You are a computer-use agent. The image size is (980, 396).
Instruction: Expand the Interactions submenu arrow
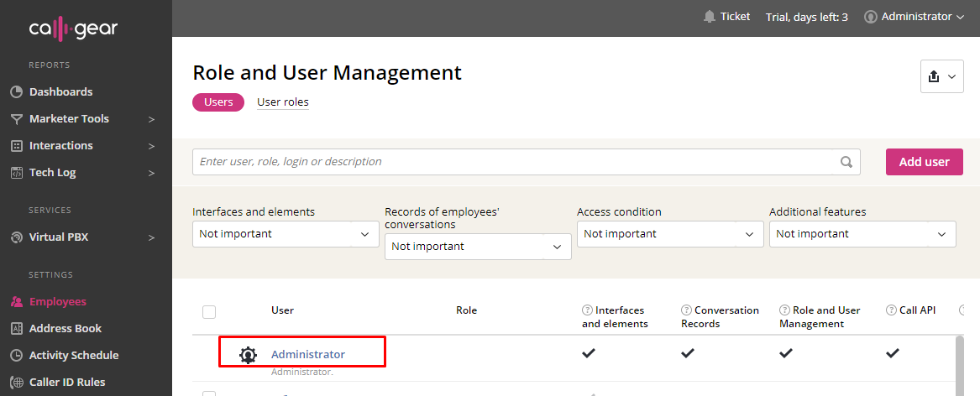[x=151, y=146]
